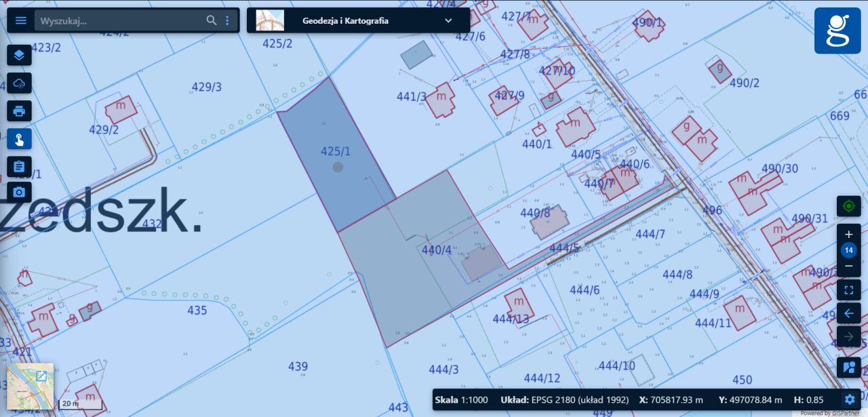Click parcel label 444/3
868x417 pixels.
pos(443,370)
